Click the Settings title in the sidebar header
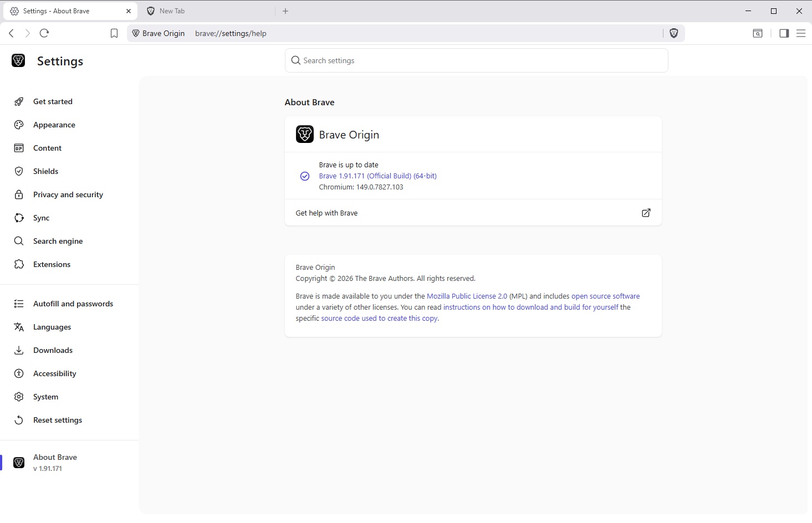812x523 pixels. [60, 61]
